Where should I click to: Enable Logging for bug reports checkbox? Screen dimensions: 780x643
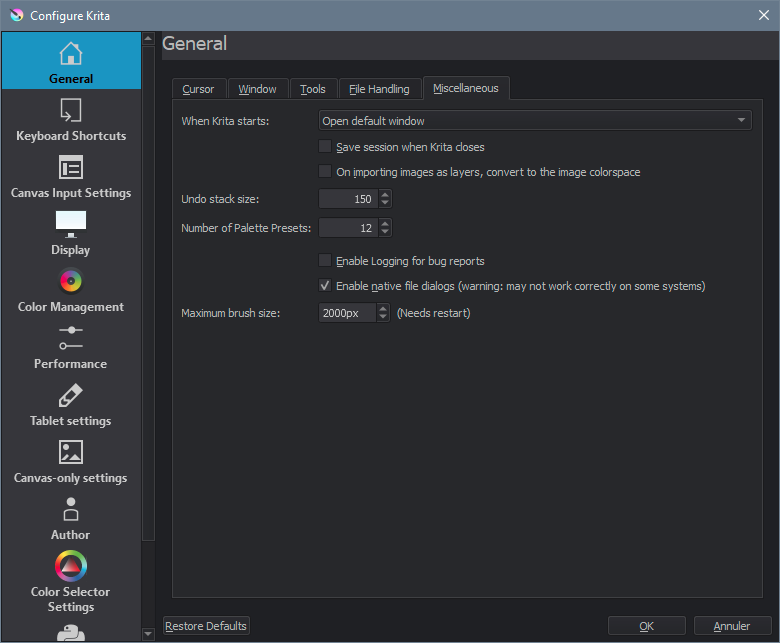click(x=325, y=261)
